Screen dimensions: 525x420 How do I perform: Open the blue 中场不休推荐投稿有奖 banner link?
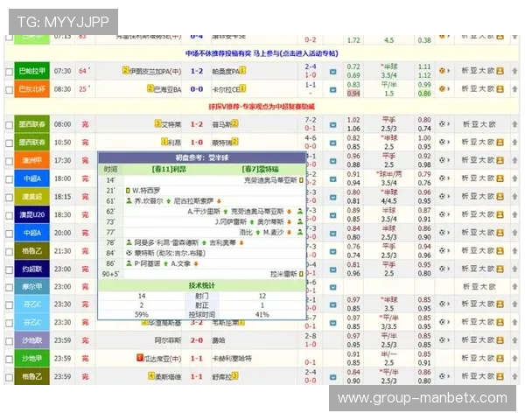click(x=262, y=53)
